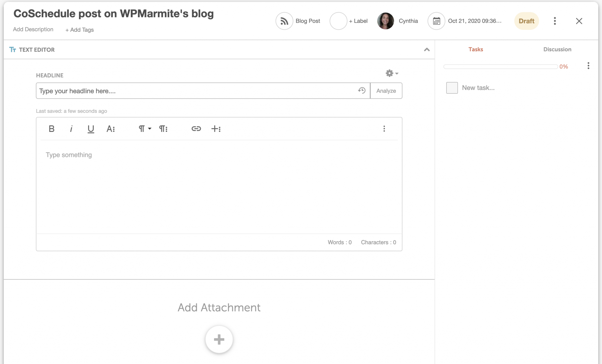This screenshot has height=364, width=602.
Task: Open Cynthia's owner avatar
Action: coord(386,21)
